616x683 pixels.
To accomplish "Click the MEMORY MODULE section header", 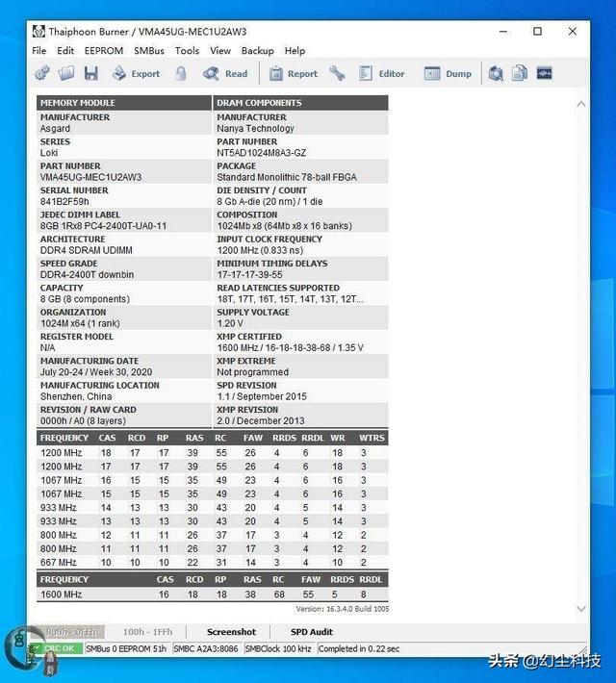I will [124, 103].
